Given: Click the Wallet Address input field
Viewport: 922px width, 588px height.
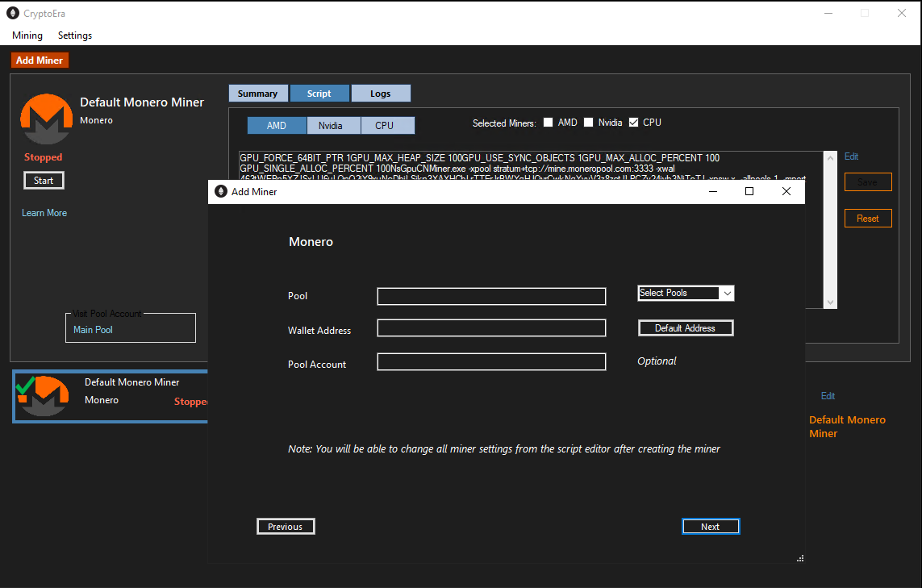Looking at the screenshot, I should (491, 328).
